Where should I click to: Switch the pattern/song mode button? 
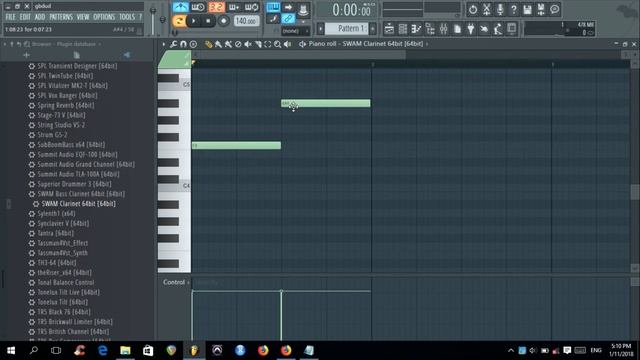179,21
